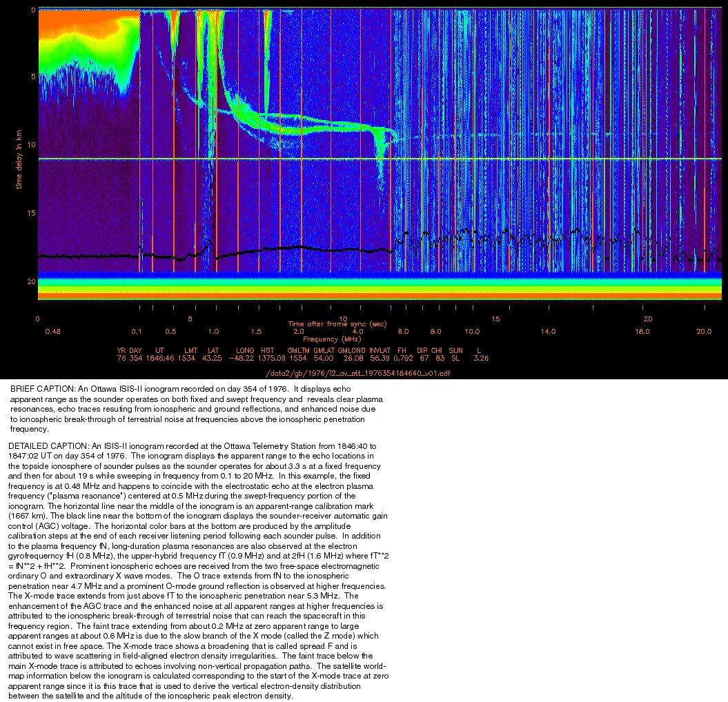Select the 1.5 frequency tick label
The width and height of the screenshot is (728, 702).
[256, 331]
